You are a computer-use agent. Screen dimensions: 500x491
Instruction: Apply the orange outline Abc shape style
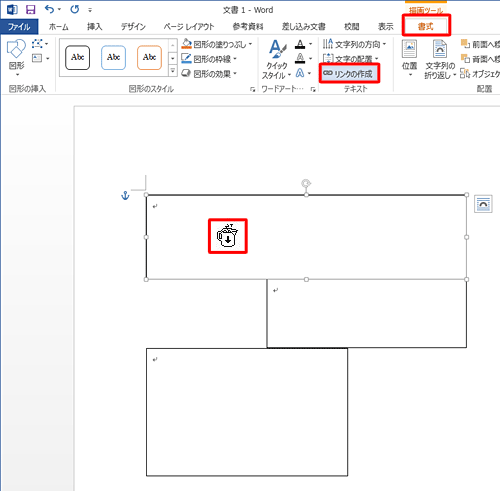149,58
